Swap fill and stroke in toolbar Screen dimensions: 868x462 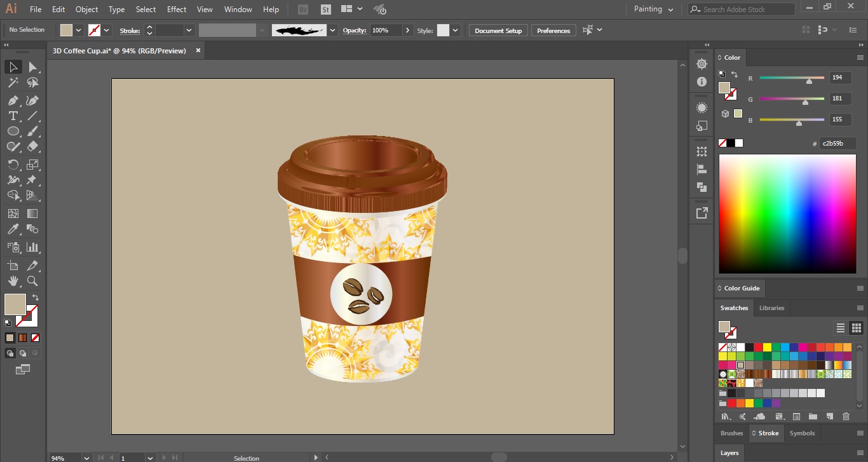(36, 297)
